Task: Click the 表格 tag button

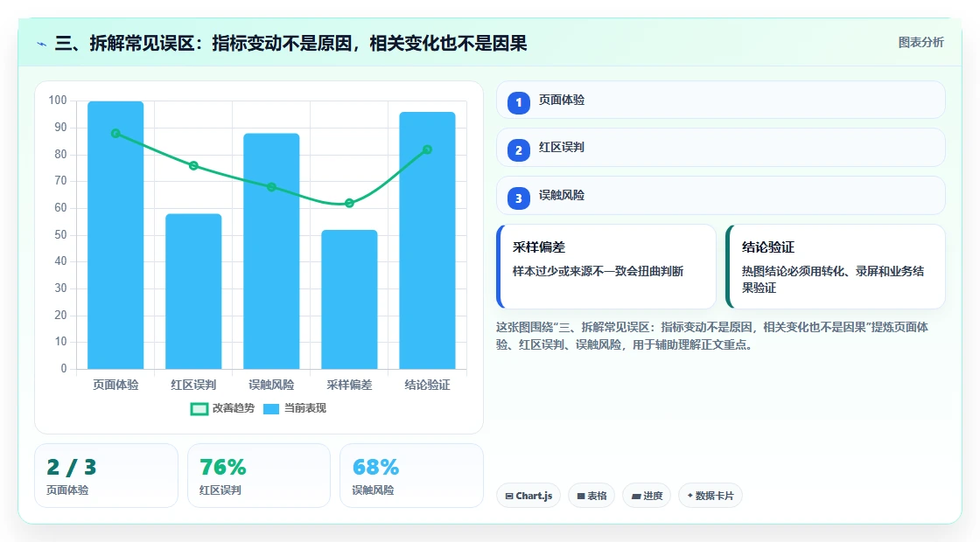Action: (x=591, y=496)
